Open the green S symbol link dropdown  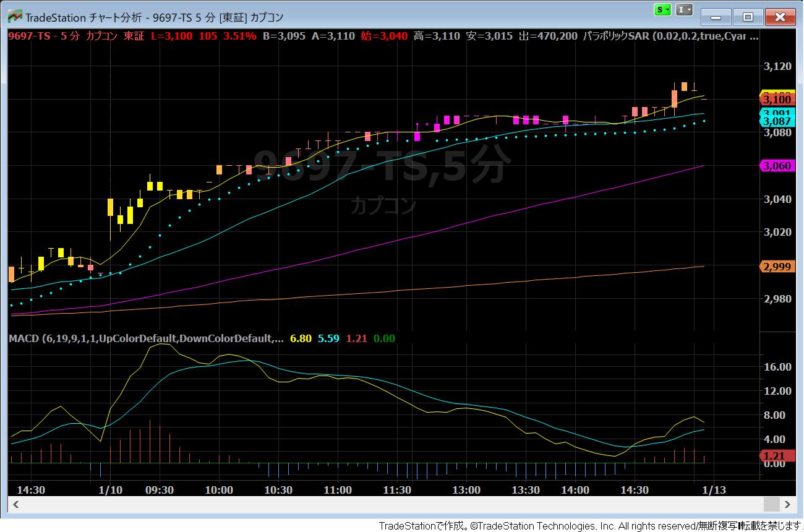663,10
